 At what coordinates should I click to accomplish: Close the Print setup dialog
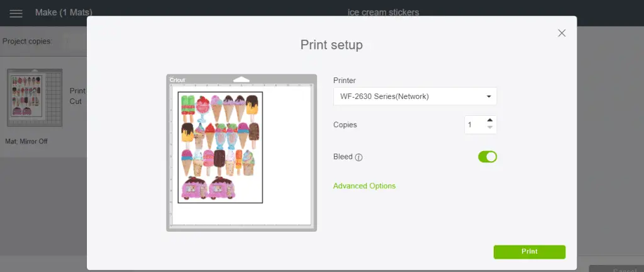562,33
